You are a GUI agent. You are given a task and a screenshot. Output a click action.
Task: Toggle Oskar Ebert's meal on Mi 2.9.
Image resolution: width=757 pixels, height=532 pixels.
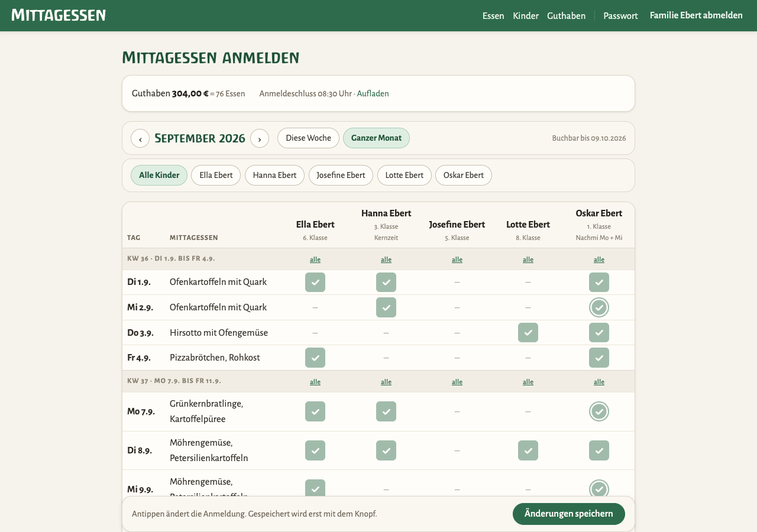tap(599, 307)
